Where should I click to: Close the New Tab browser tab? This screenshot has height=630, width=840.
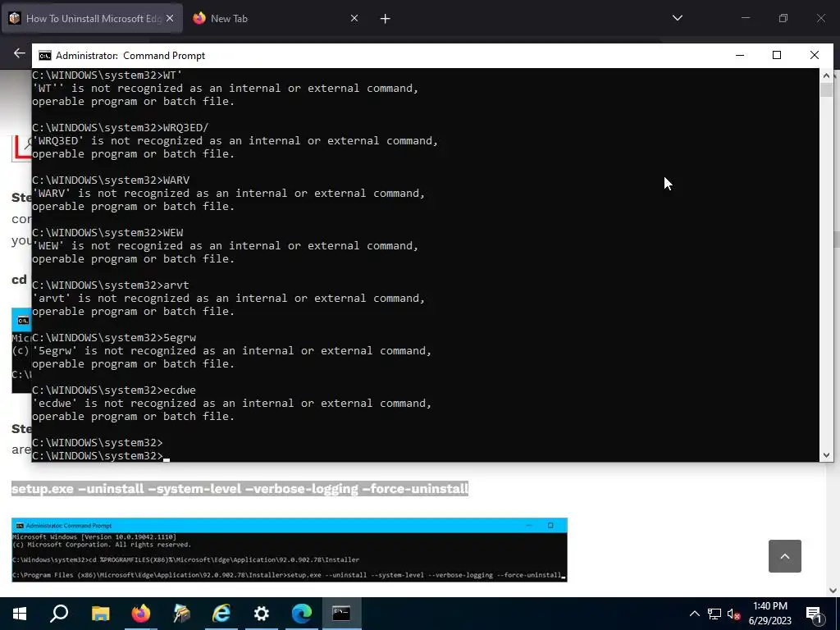[x=354, y=18]
